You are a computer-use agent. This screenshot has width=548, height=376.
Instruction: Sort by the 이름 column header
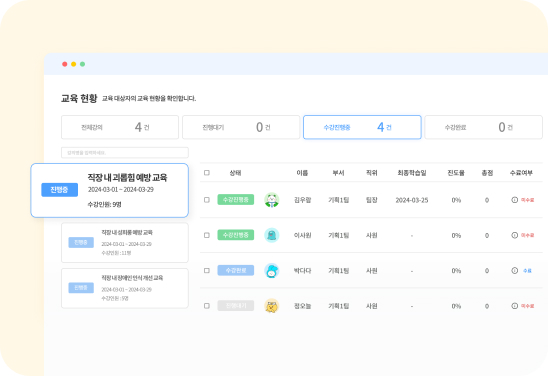click(x=302, y=173)
